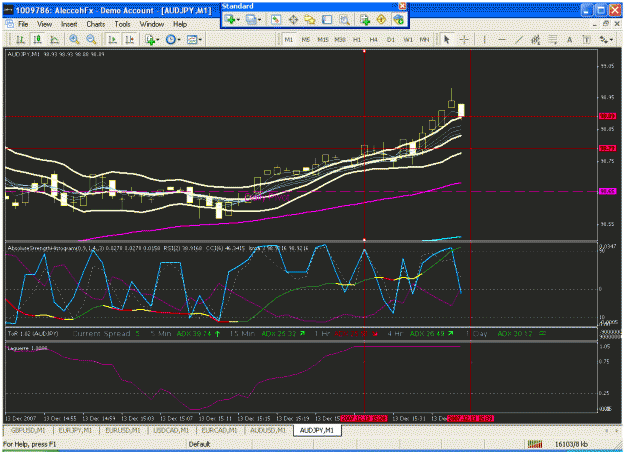Open the Data Window crosshair icon
Screen dimensions: 625x452
(x=293, y=19)
